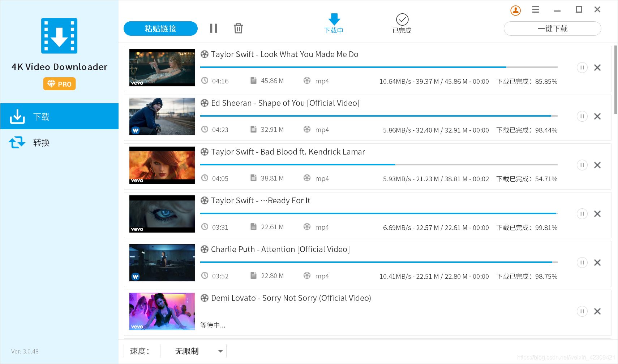Open the user account icon

point(515,10)
